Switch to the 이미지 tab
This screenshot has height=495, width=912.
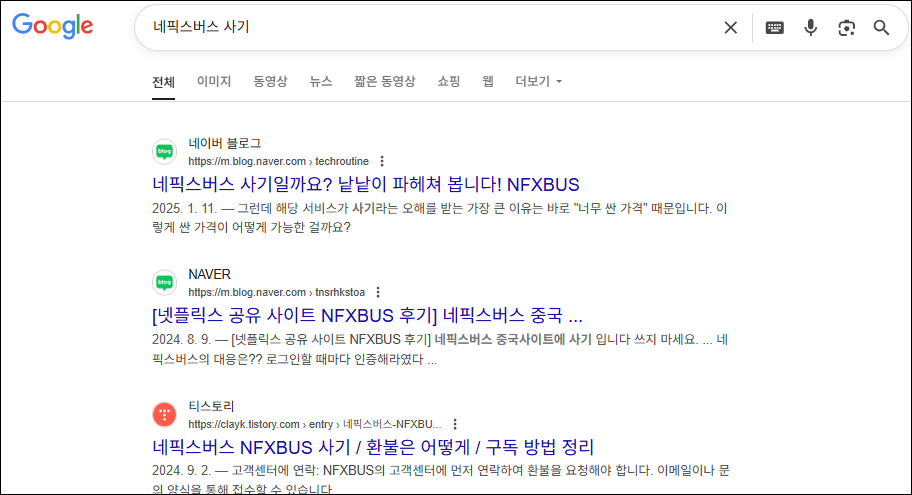click(x=214, y=81)
